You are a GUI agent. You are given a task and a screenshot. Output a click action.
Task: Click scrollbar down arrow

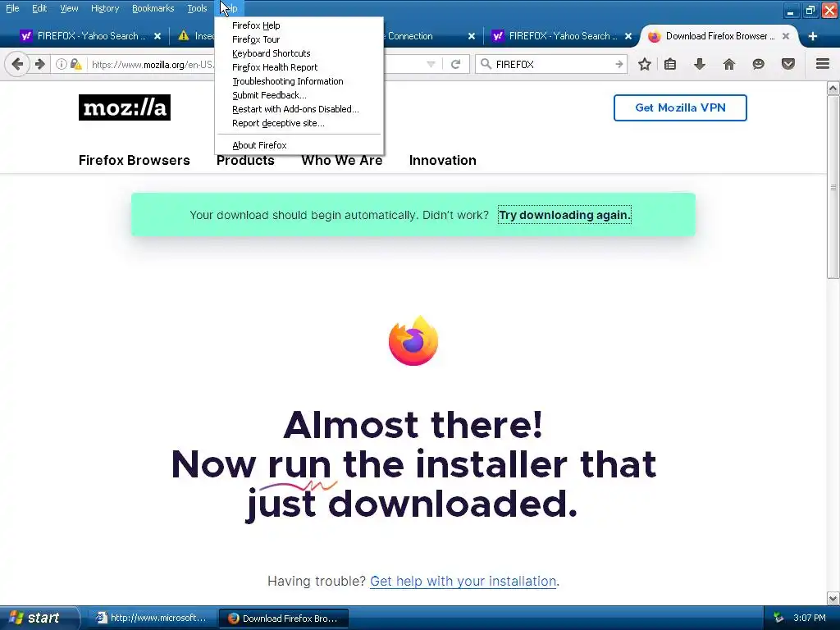coord(833,598)
